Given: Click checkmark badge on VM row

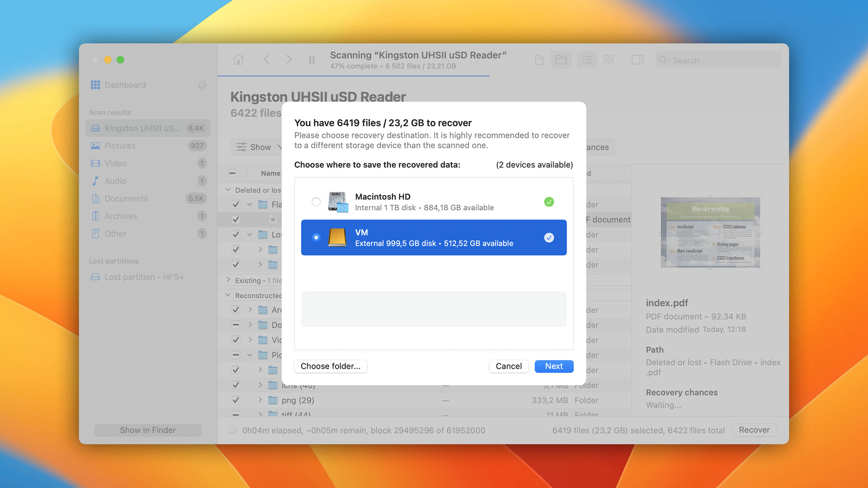Looking at the screenshot, I should tap(549, 237).
